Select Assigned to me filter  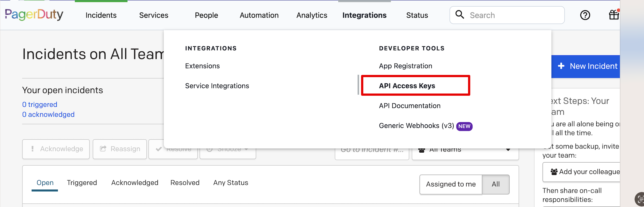451,184
